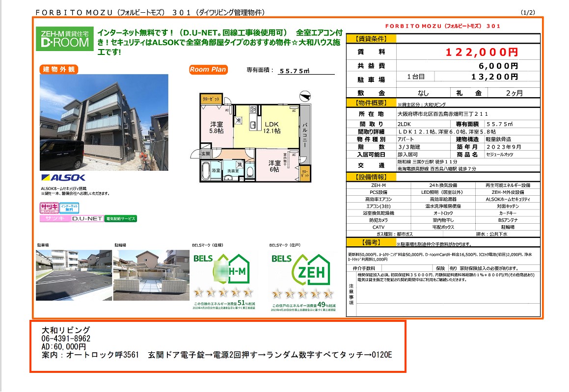The image size is (569, 392).
Task: Click the green ZEH-M D-ROOM logo
Action: click(x=65, y=39)
